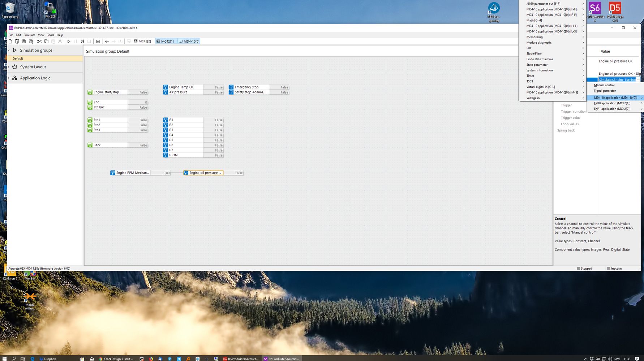Click the Windows Start button
This screenshot has height=361, width=644.
[4, 358]
